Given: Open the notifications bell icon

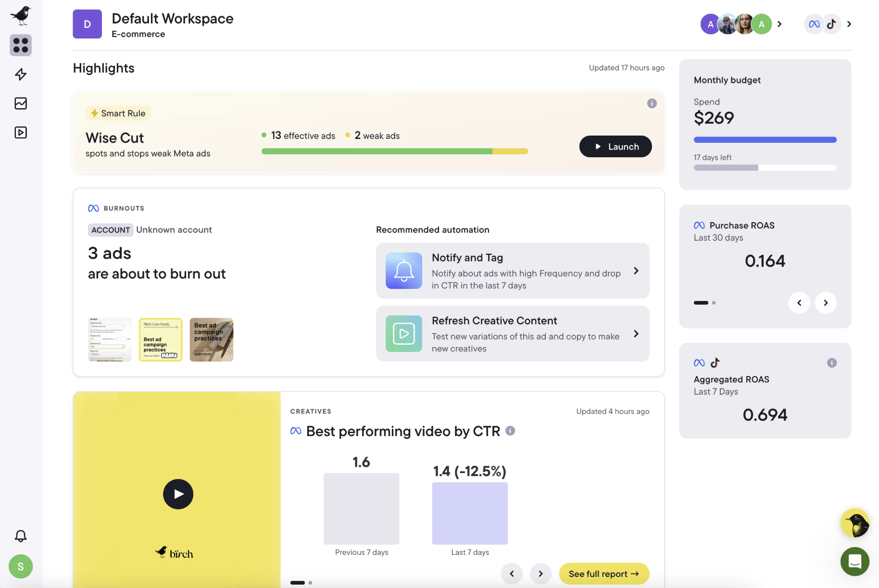Looking at the screenshot, I should [x=21, y=536].
